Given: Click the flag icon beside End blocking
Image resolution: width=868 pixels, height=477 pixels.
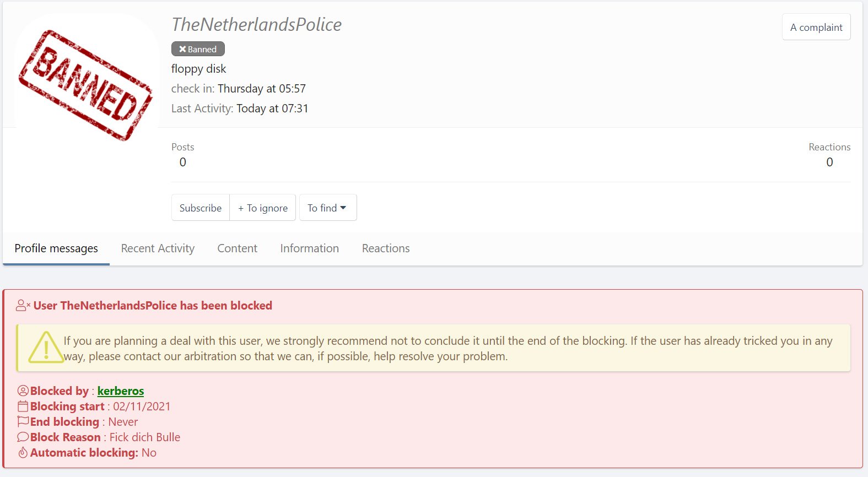Looking at the screenshot, I should pos(23,422).
